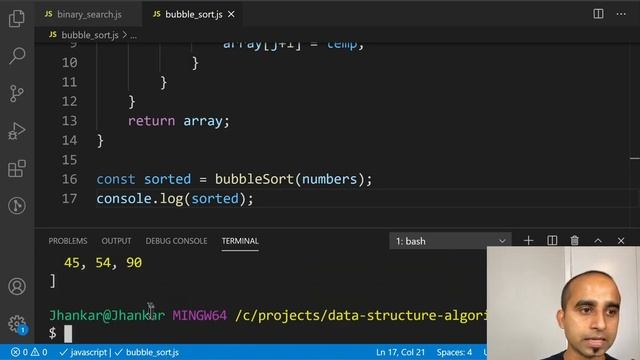Switch to the DEBUG CONSOLE tab
640x360 pixels.
176,241
